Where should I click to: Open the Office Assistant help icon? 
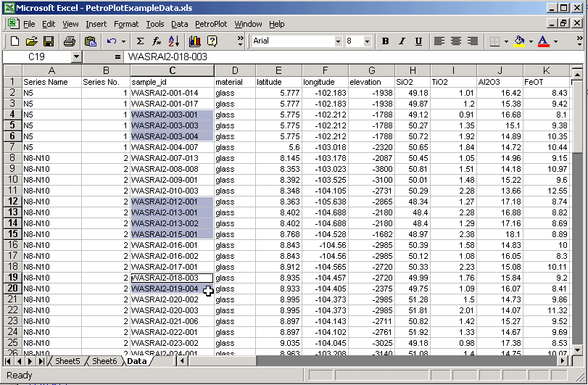coord(212,41)
